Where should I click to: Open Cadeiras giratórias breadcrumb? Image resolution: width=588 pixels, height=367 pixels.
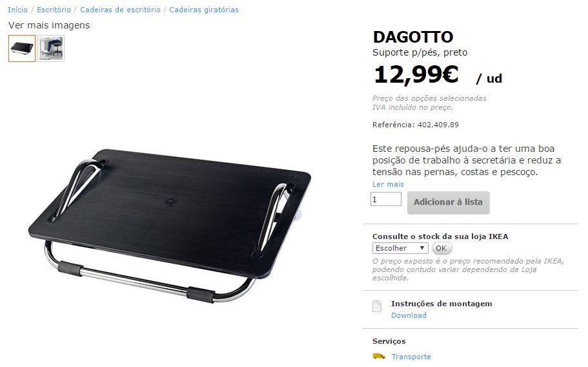[x=203, y=10]
